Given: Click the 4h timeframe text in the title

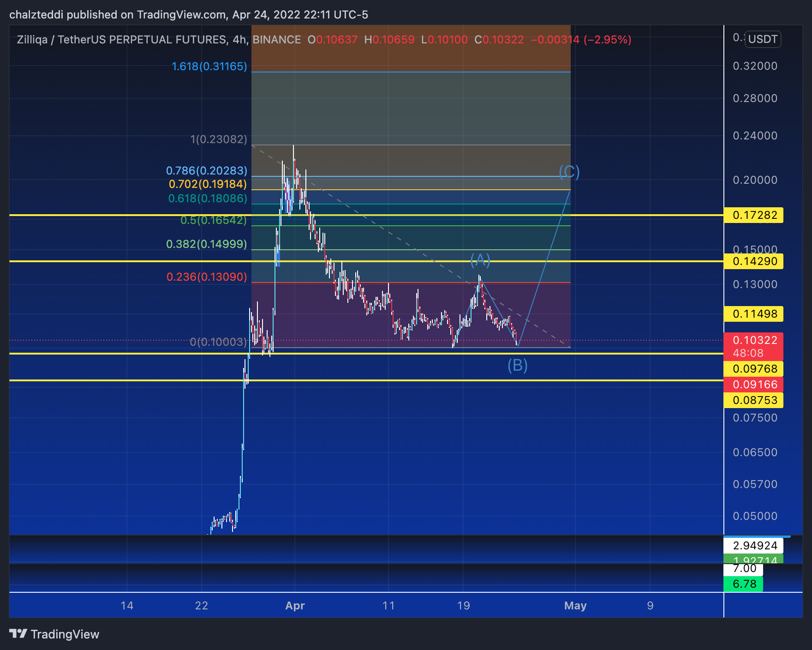Looking at the screenshot, I should click(x=239, y=40).
